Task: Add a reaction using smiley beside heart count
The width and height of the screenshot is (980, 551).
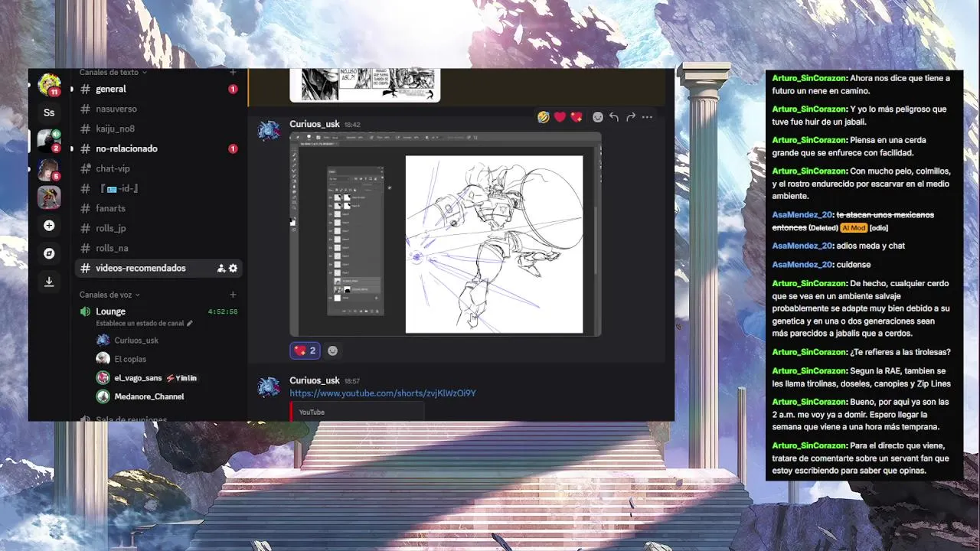Action: [332, 350]
